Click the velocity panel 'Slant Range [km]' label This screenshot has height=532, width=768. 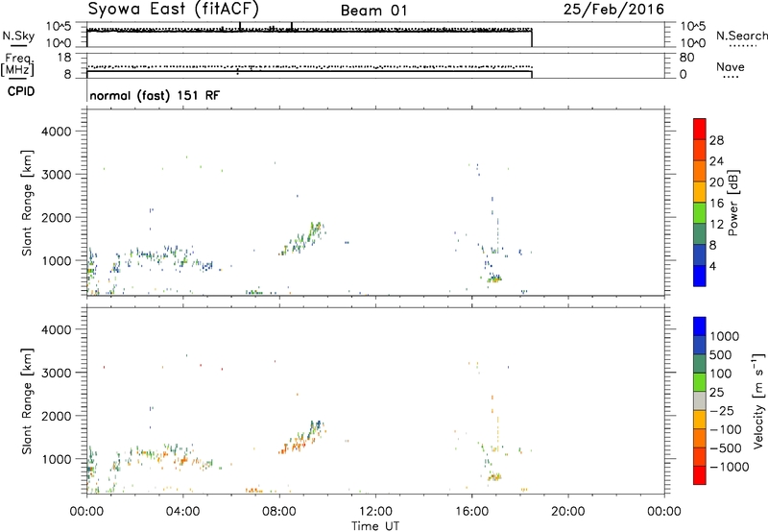point(27,401)
